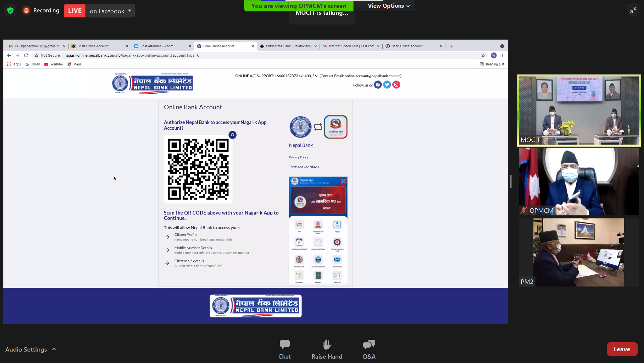Click the Nepal Bank Limited header logo

(152, 83)
